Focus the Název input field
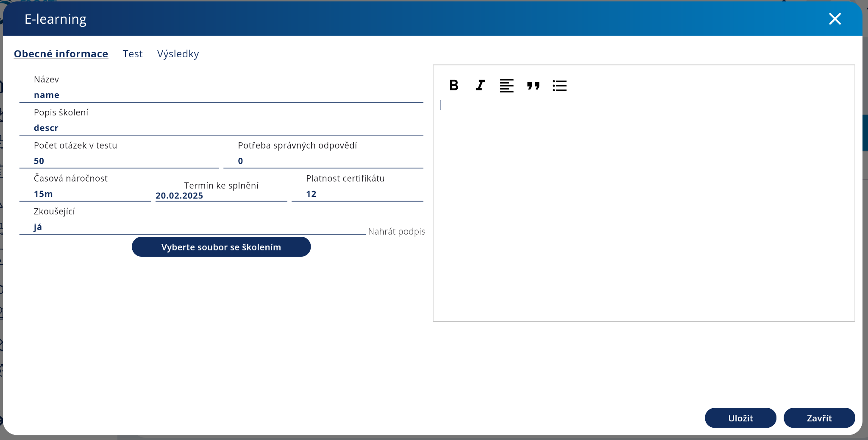Screen dimensions: 868x440 221,95
